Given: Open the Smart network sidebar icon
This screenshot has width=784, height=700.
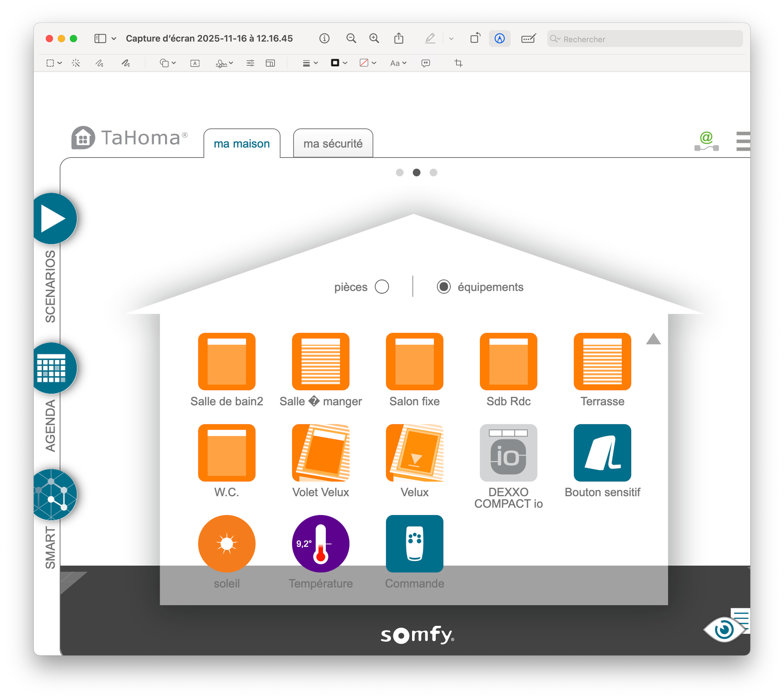Looking at the screenshot, I should pos(53,495).
